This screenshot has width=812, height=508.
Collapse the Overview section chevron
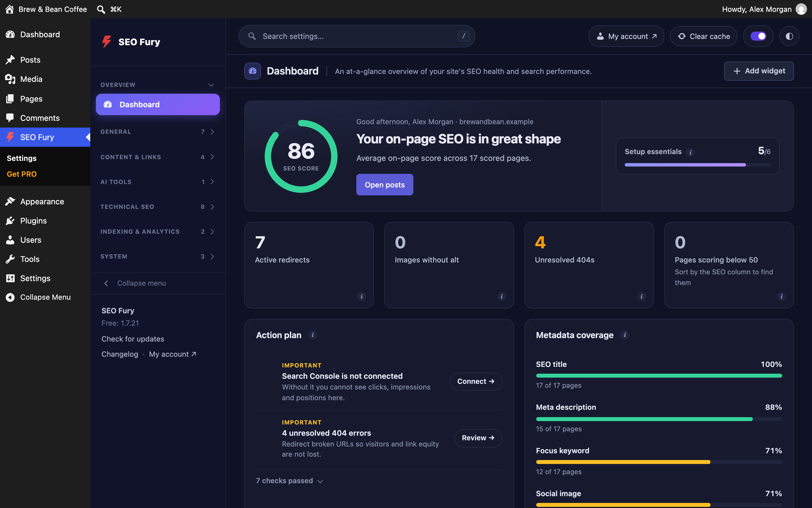tap(211, 85)
